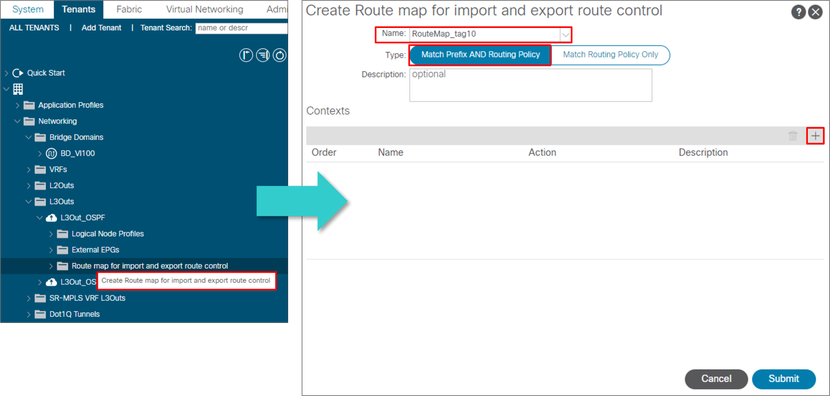Screen dimensions: 830x396
Task: Focus the Tenant Search field
Action: click(241, 28)
